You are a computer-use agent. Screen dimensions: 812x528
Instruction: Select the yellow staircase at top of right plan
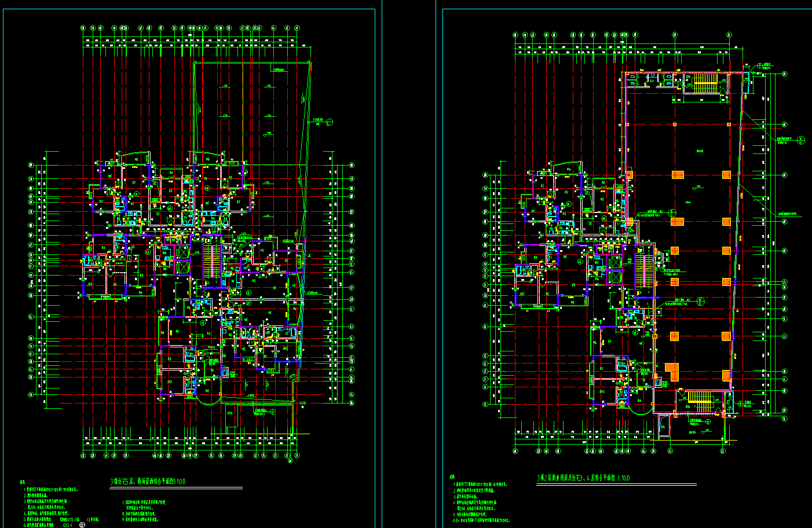coord(705,83)
